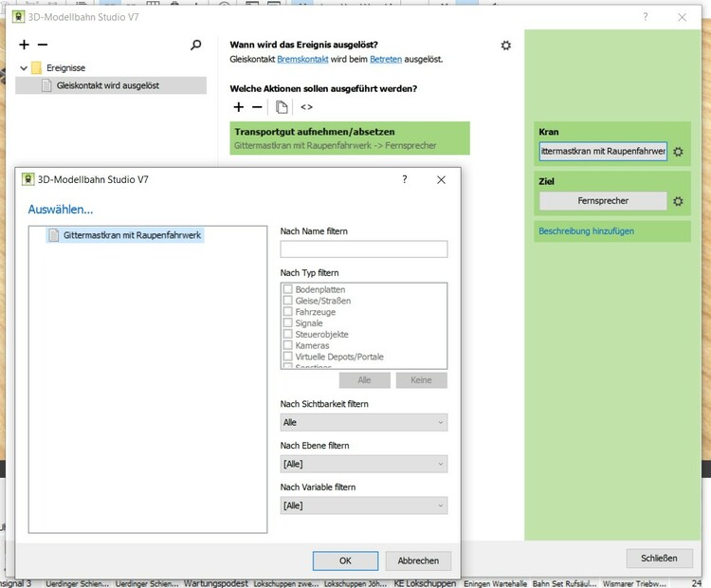711x588 pixels.
Task: Tick the Fahrzeuge type filter checkbox
Action: coord(287,312)
